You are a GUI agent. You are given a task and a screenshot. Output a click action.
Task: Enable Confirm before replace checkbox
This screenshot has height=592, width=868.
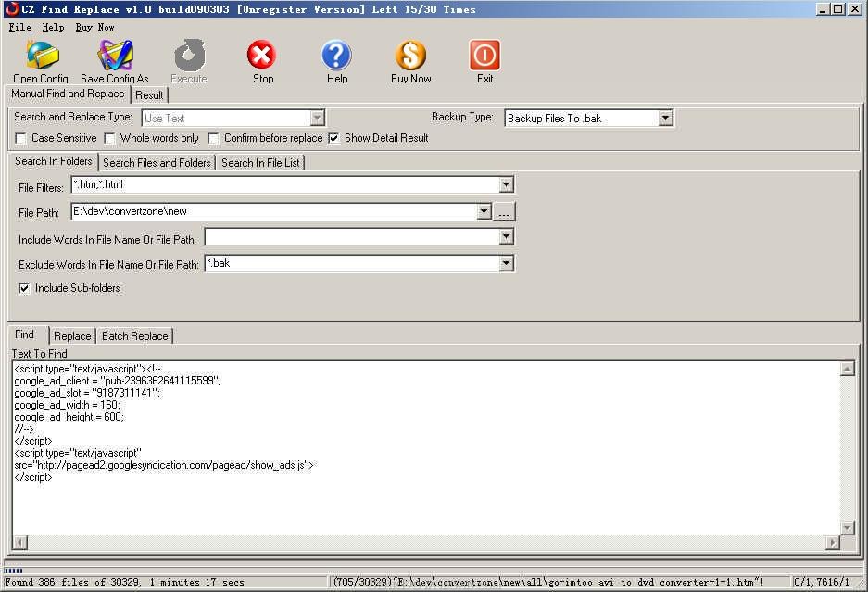213,138
